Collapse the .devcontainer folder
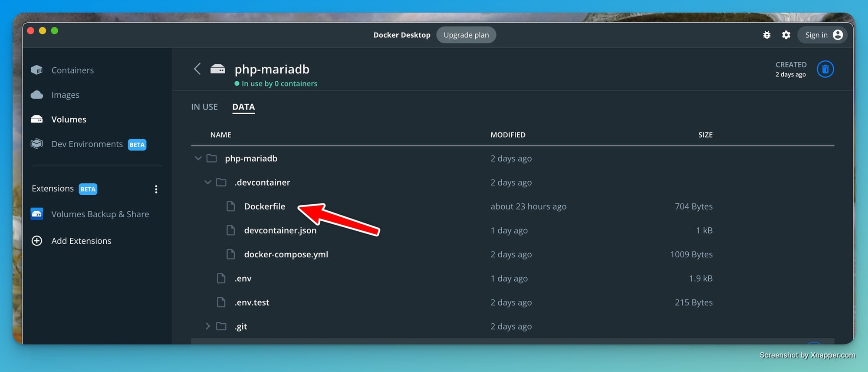Screen dimensions: 868x372 pos(207,182)
